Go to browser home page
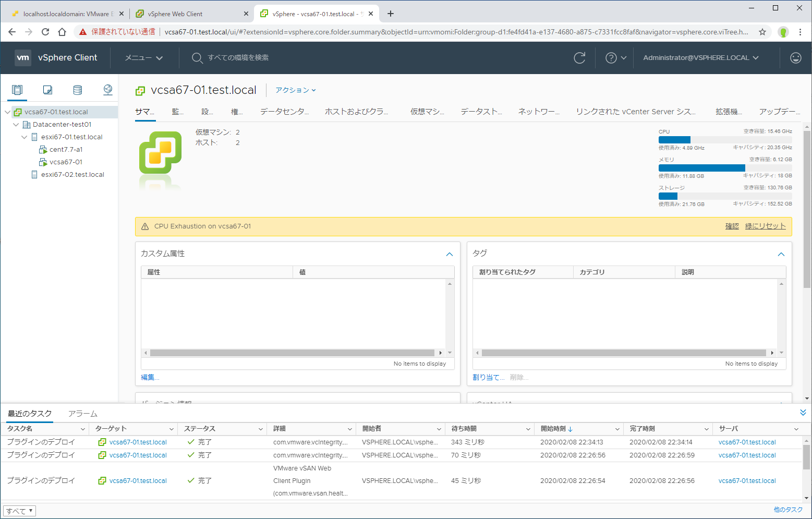 click(62, 32)
